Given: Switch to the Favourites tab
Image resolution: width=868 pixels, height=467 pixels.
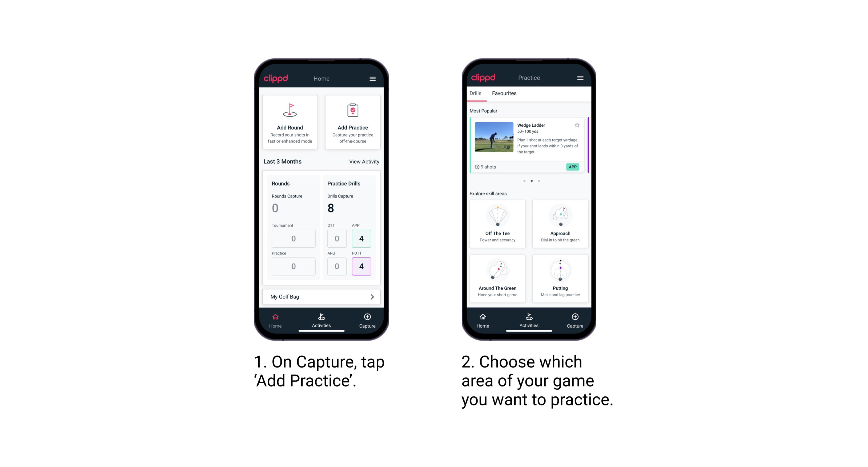Looking at the screenshot, I should click(505, 93).
